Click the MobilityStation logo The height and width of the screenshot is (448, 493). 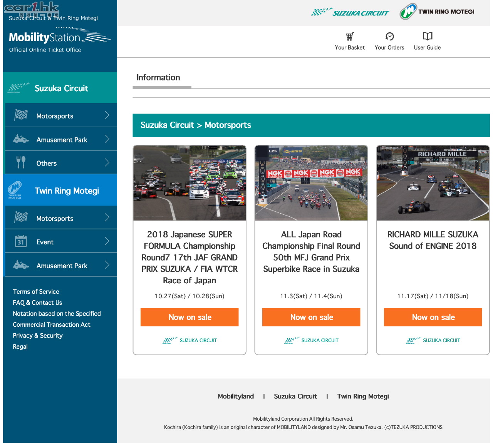click(60, 36)
